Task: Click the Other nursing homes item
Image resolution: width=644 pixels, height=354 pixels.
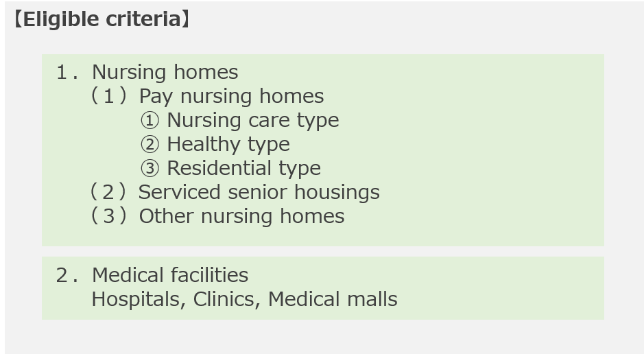Action: [x=241, y=216]
